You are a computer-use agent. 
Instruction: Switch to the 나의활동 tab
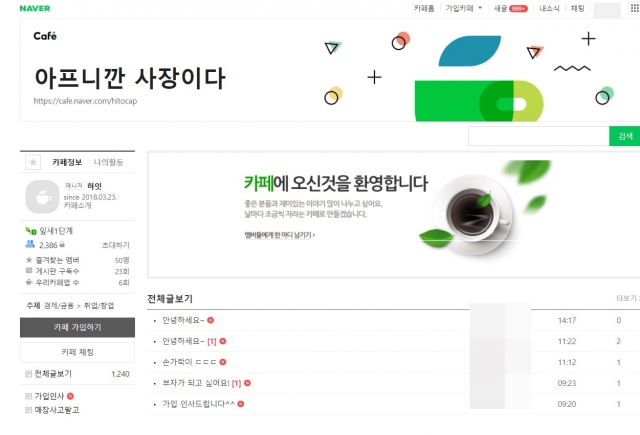pos(108,162)
